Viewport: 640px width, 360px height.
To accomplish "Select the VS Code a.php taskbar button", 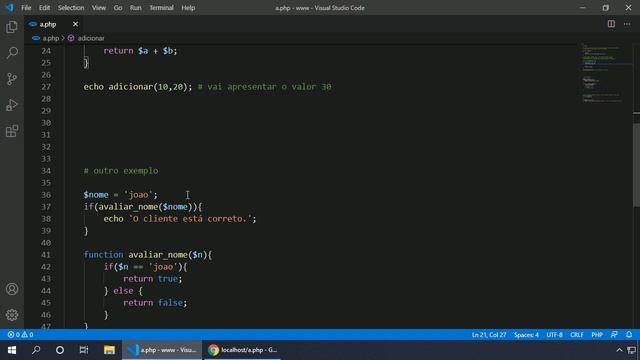I will tap(162, 350).
